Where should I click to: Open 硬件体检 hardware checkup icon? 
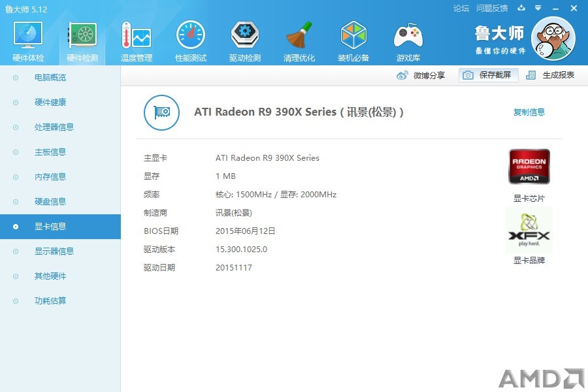[x=28, y=35]
